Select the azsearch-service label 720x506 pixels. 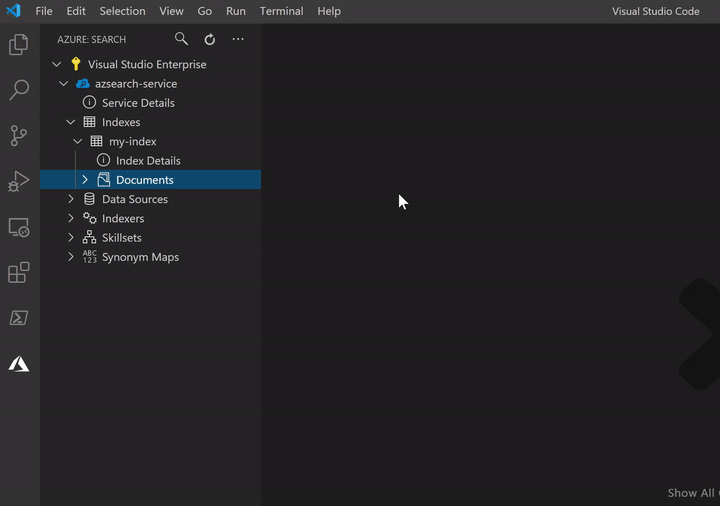click(x=136, y=84)
